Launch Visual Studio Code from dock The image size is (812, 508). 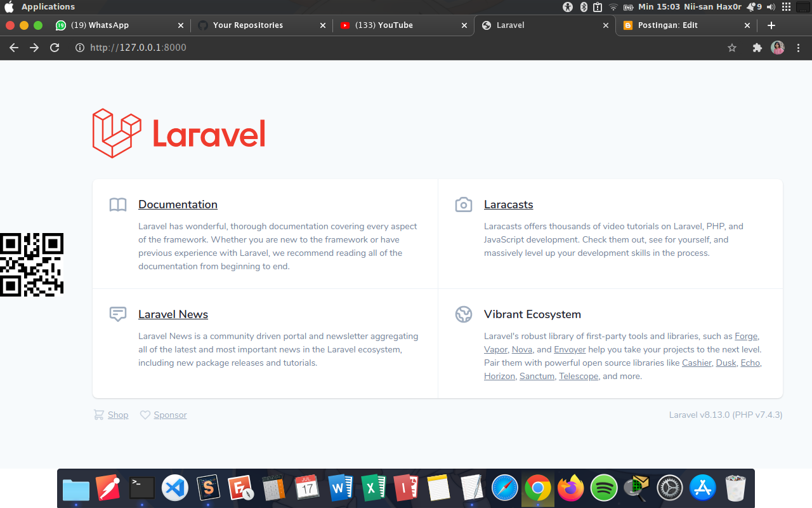[175, 488]
